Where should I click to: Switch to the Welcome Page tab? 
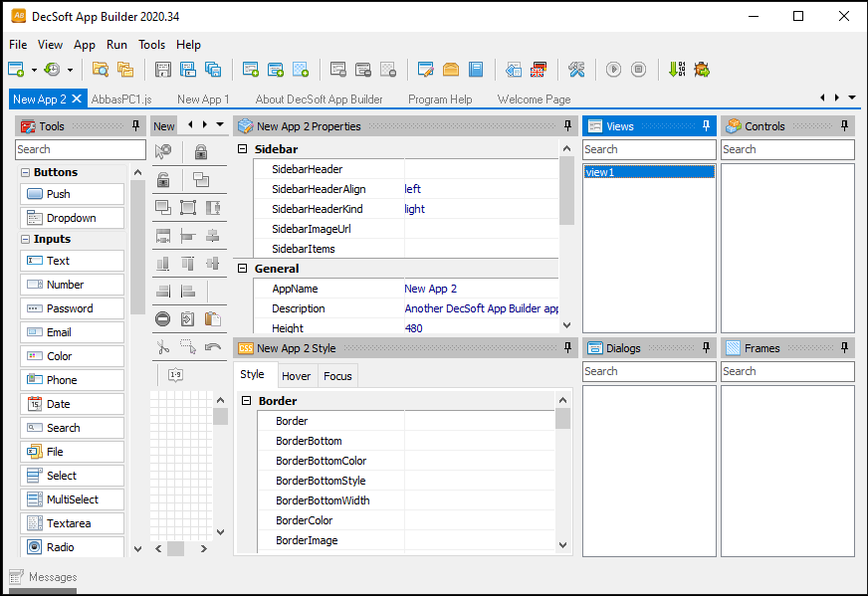534,99
